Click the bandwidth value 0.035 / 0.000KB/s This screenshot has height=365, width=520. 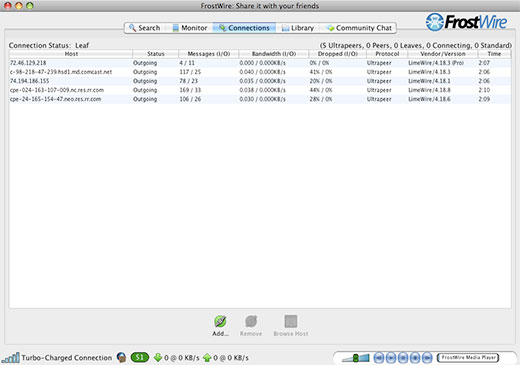click(x=262, y=81)
